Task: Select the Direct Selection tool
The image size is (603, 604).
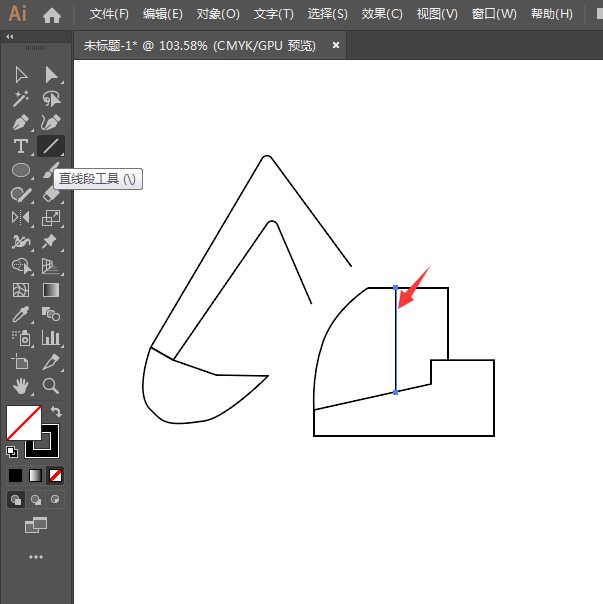Action: pyautogui.click(x=51, y=75)
